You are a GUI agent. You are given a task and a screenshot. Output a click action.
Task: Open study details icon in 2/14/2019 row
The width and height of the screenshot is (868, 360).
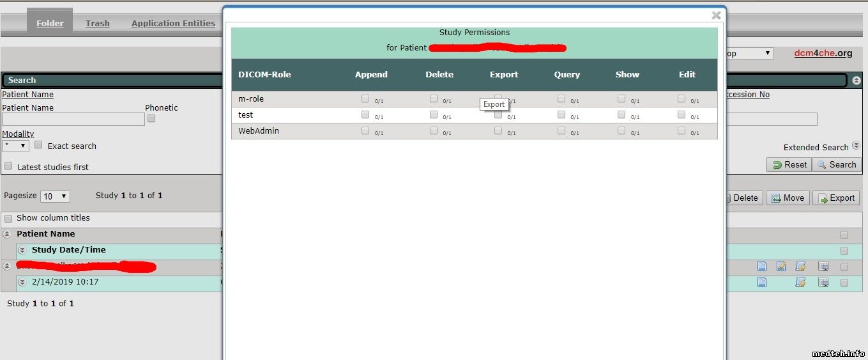point(761,282)
